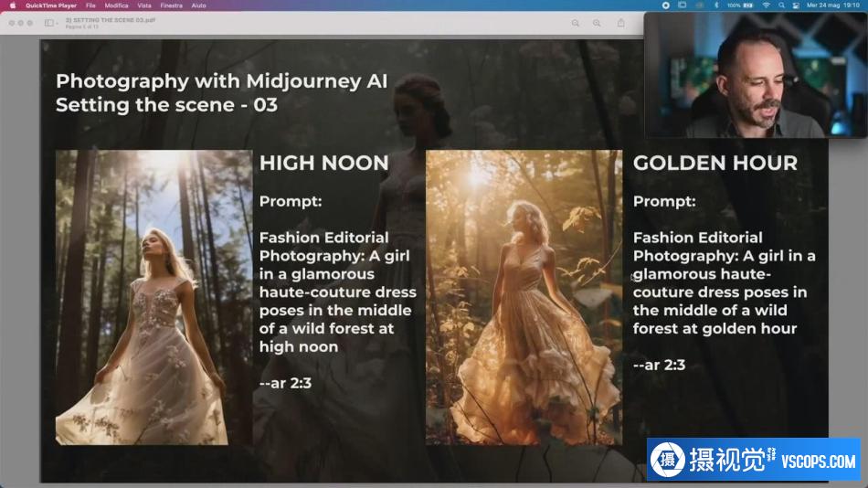
Task: Check the battery status indicator
Action: (x=740, y=5)
